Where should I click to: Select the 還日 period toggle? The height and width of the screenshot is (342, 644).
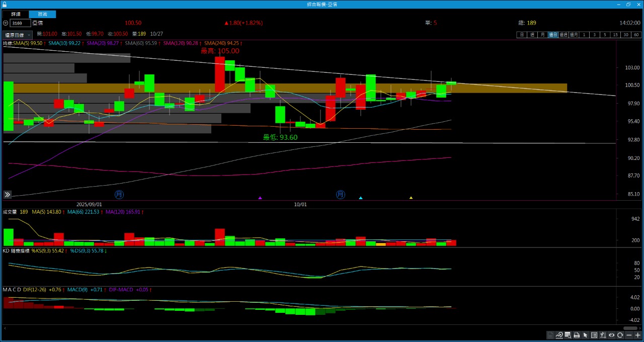tap(553, 35)
